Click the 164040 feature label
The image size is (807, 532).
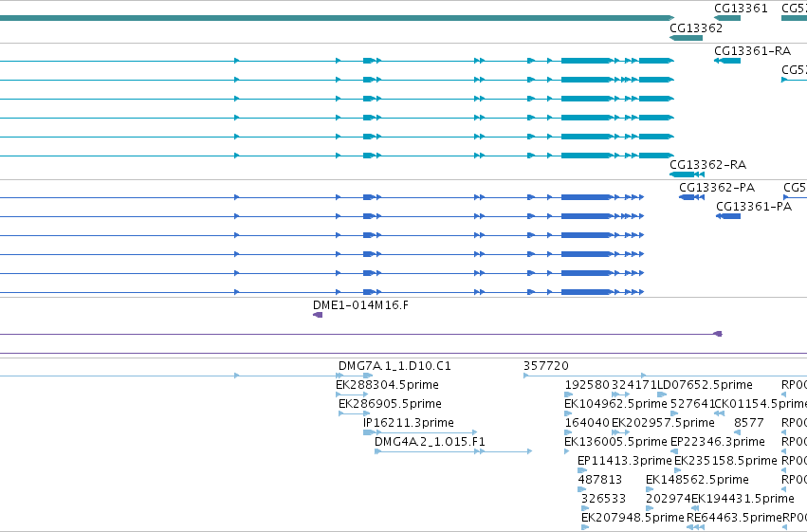pos(587,422)
